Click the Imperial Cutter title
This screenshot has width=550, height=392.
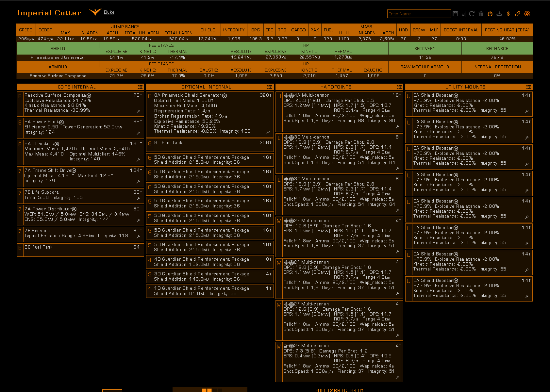(x=49, y=13)
